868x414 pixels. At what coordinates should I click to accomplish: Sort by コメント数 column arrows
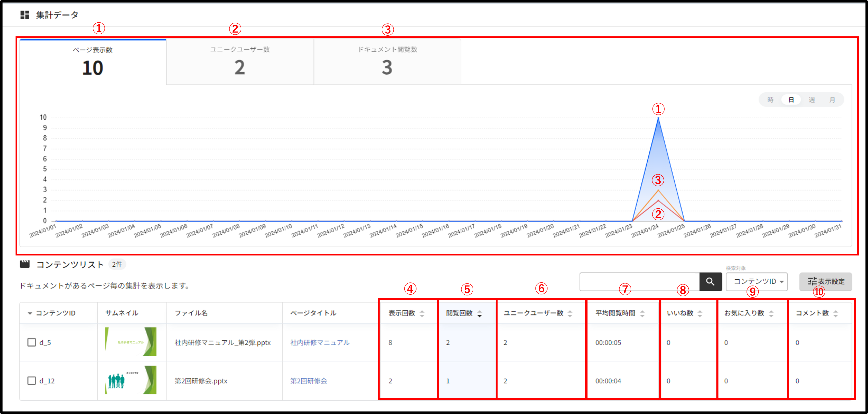pyautogui.click(x=835, y=313)
